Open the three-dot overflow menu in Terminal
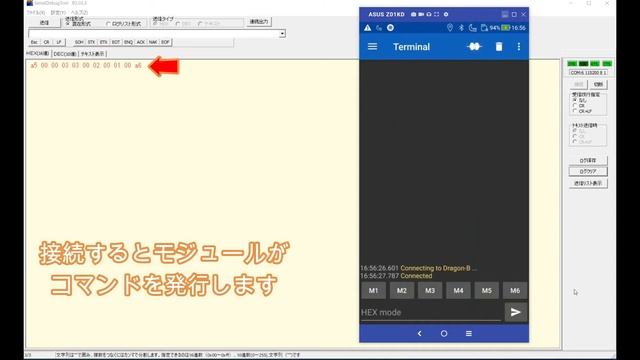The image size is (640, 360). point(519,47)
